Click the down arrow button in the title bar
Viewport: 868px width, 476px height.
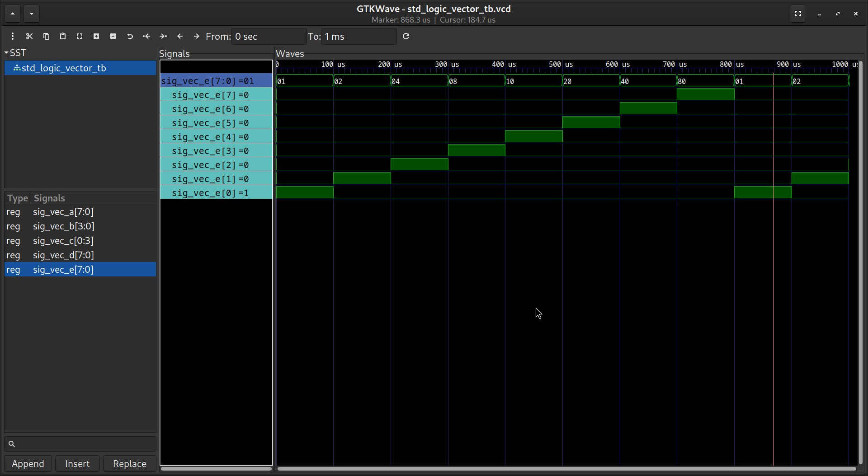click(x=32, y=14)
